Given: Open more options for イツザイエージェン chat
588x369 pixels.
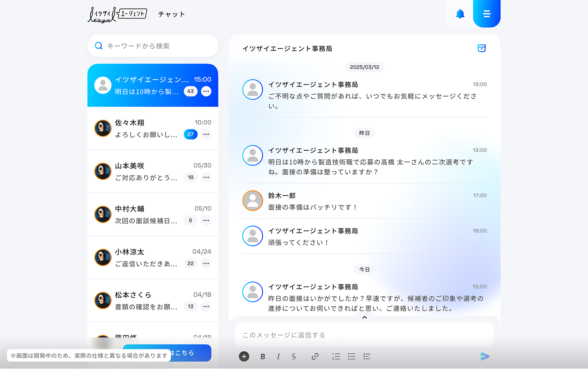Looking at the screenshot, I should click(x=206, y=91).
